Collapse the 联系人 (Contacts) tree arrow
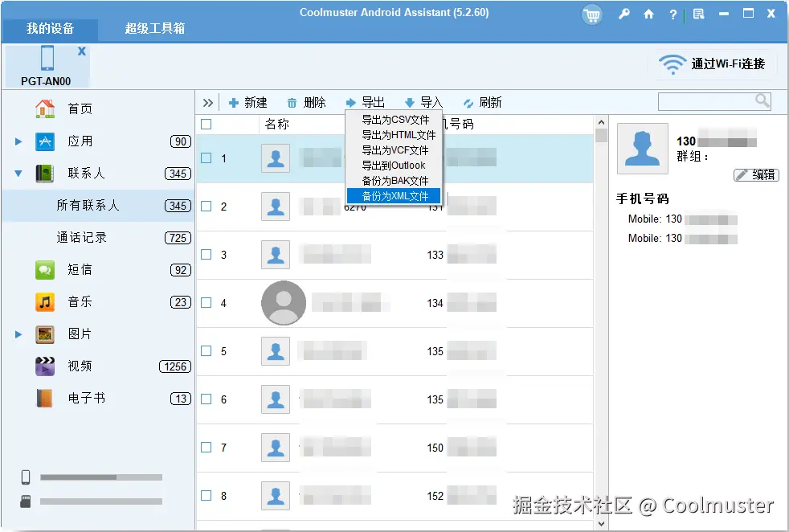 pos(18,173)
